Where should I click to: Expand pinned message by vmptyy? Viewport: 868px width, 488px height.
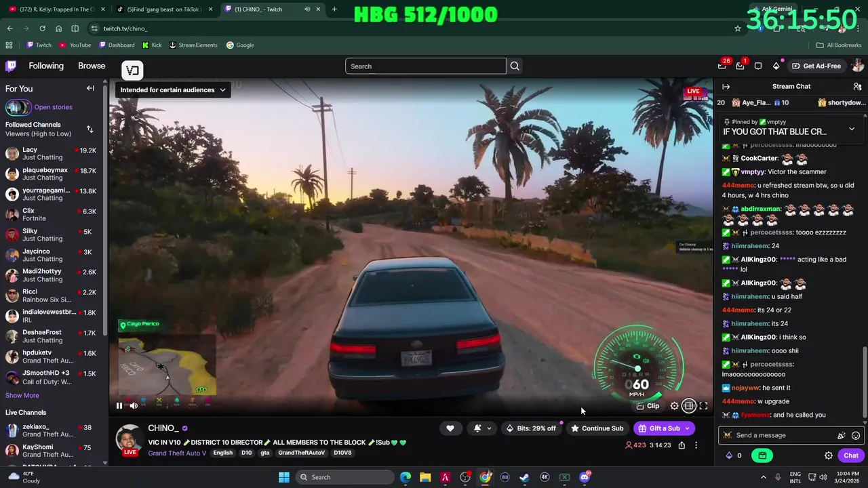coord(852,129)
